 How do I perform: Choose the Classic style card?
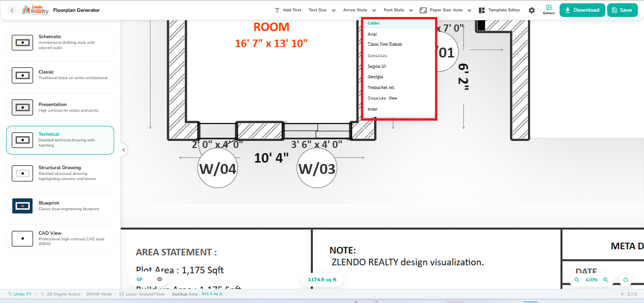[60, 75]
